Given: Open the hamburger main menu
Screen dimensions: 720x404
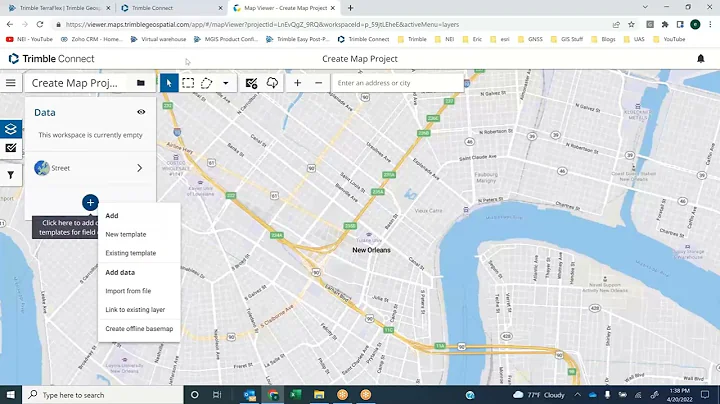Looking at the screenshot, I should pos(11,83).
